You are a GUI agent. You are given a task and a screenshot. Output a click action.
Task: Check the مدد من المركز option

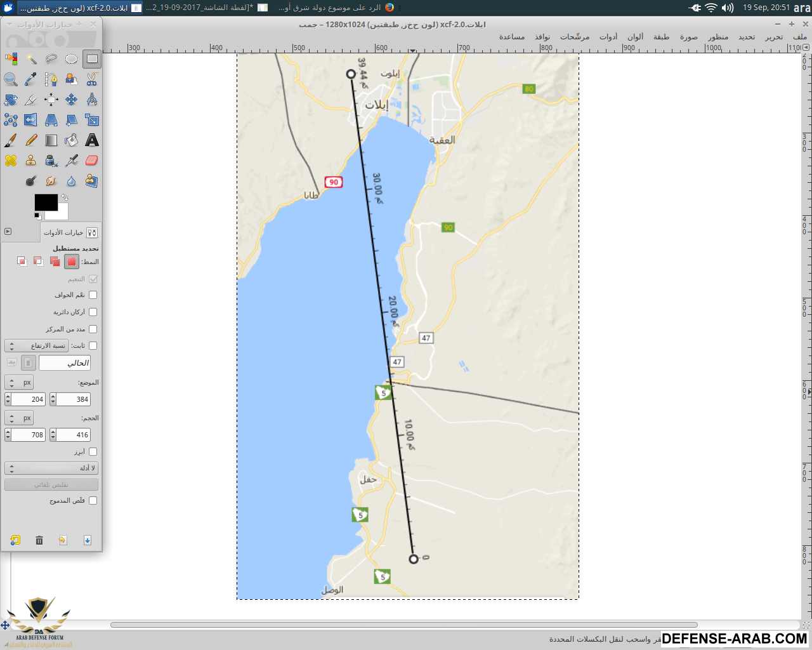(93, 329)
